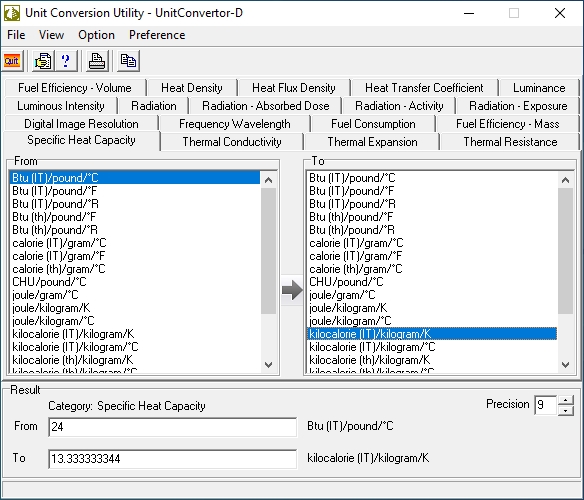This screenshot has height=500, width=584.
Task: Click the Quit toolbar icon
Action: [12, 61]
